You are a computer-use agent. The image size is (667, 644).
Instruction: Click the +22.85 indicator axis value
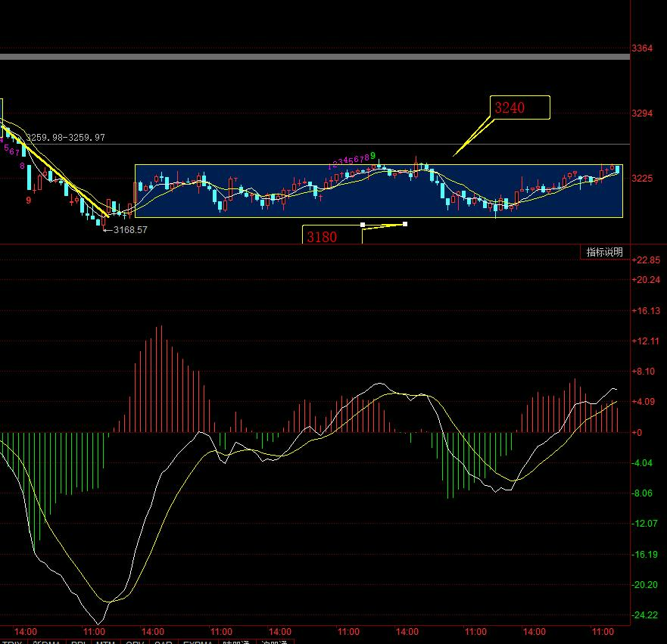tap(646, 260)
